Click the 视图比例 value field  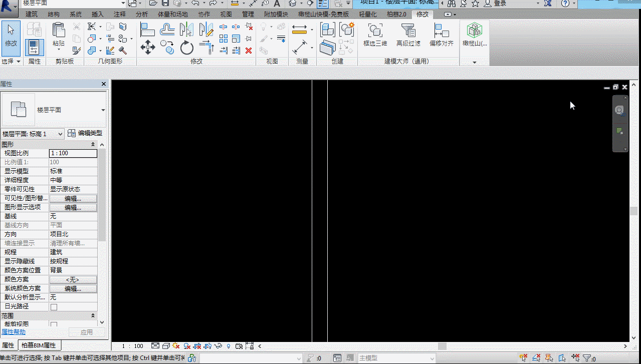click(x=73, y=153)
